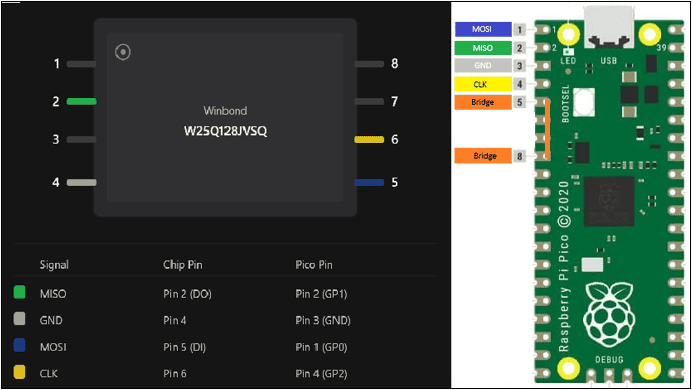Click chip pin 7 lead
Viewport: 692px width, 390px height.
tap(369, 101)
